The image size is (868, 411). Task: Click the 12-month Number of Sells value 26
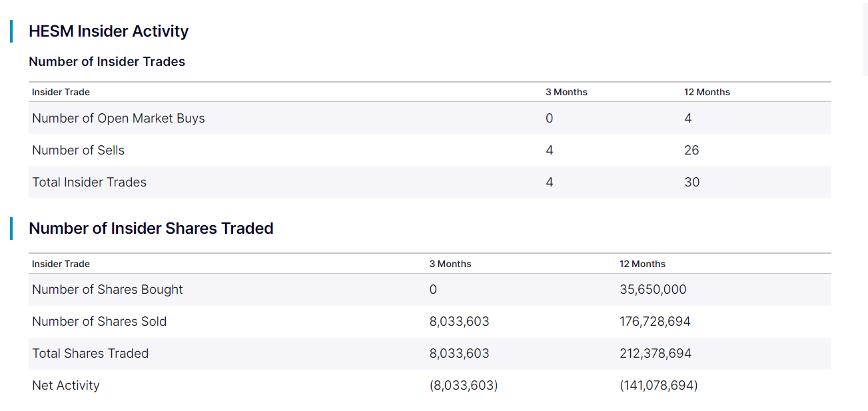(691, 151)
